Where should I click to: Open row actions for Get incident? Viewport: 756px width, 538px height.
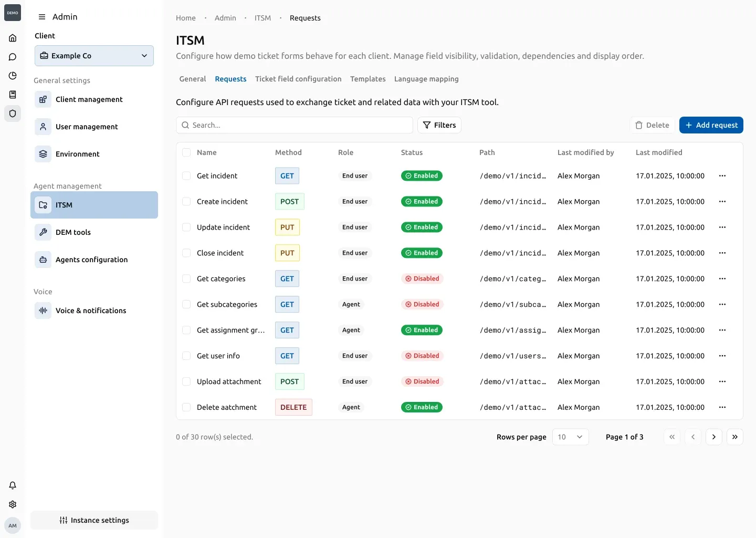pyautogui.click(x=722, y=176)
